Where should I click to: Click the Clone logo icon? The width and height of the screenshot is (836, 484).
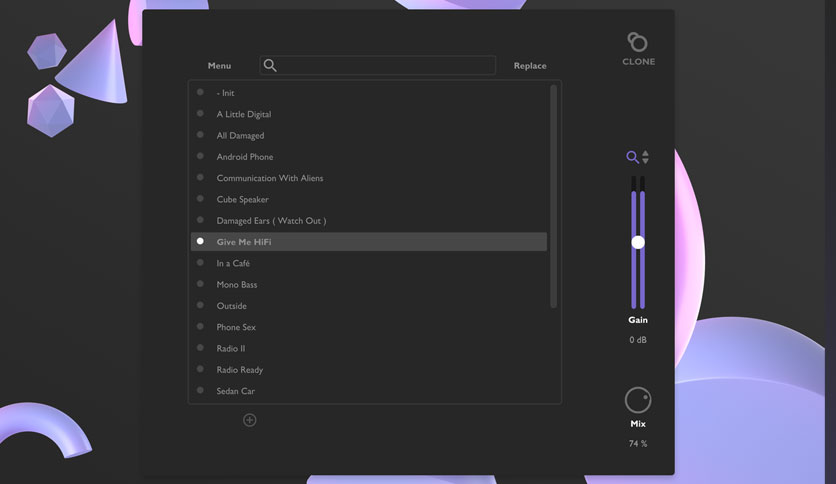(637, 42)
